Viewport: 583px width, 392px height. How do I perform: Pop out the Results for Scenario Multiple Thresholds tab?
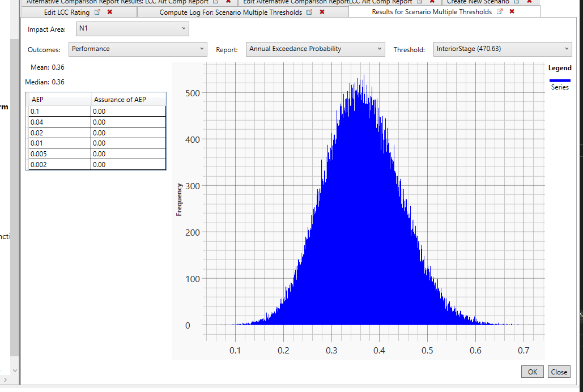pyautogui.click(x=499, y=11)
